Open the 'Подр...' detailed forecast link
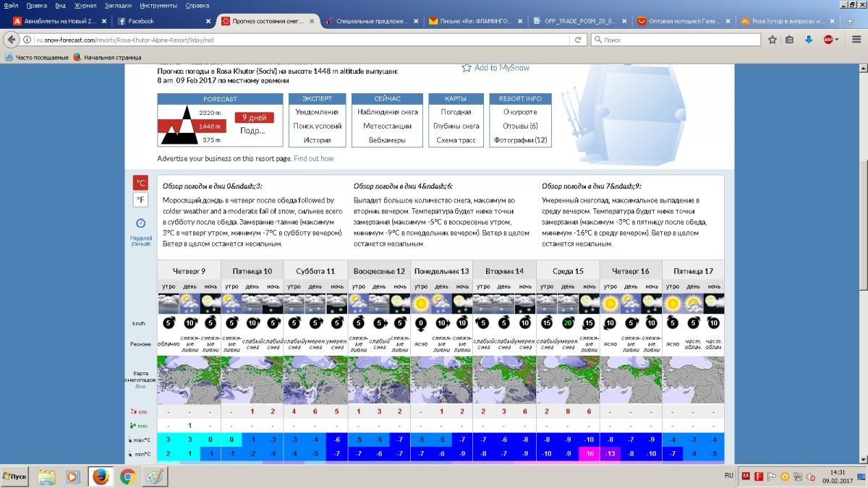This screenshot has width=868, height=488. coord(252,131)
